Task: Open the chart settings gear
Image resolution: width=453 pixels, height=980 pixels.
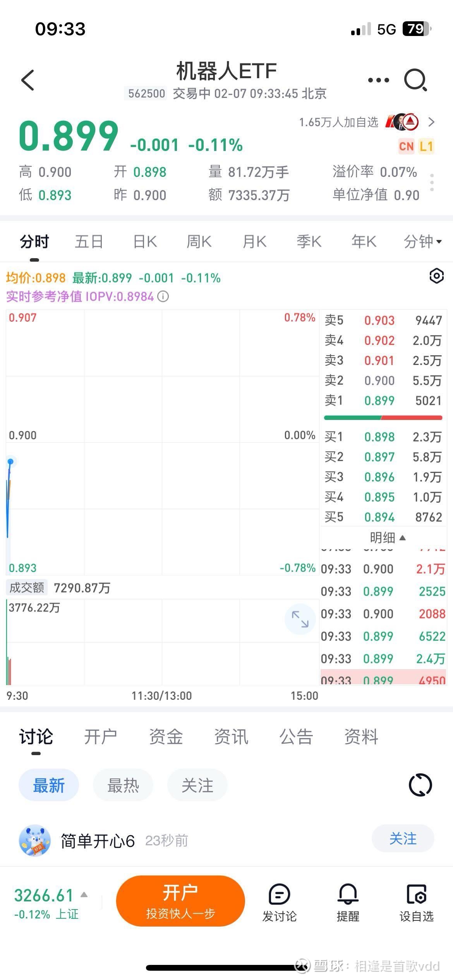Action: pyautogui.click(x=437, y=276)
